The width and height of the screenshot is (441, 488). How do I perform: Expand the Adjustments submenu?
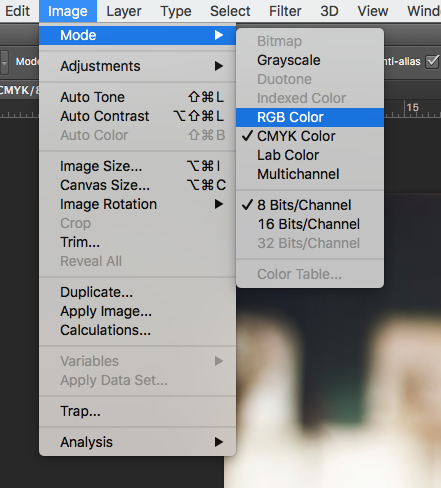[x=137, y=66]
